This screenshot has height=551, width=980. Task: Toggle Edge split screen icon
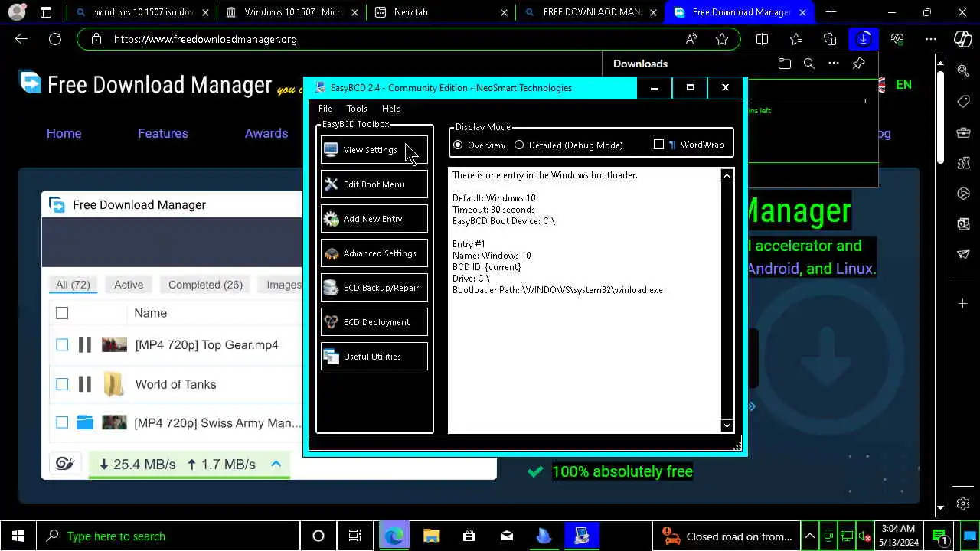(762, 39)
